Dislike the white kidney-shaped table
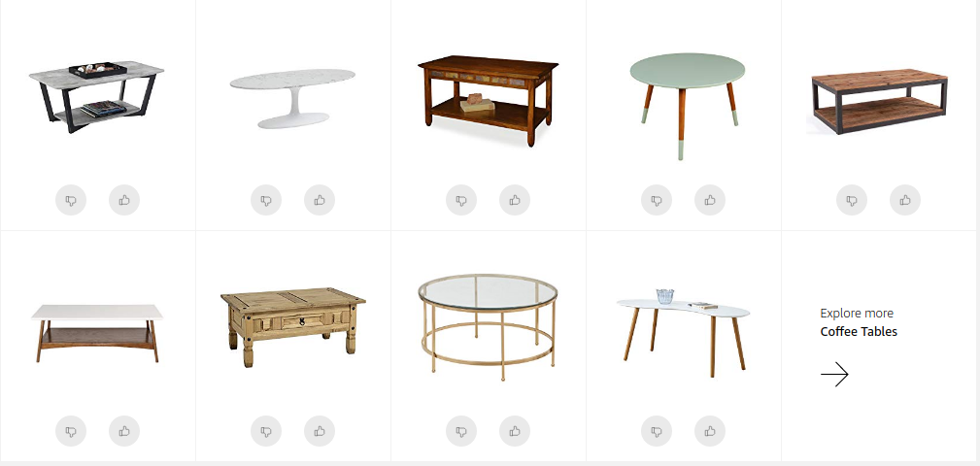 657,431
